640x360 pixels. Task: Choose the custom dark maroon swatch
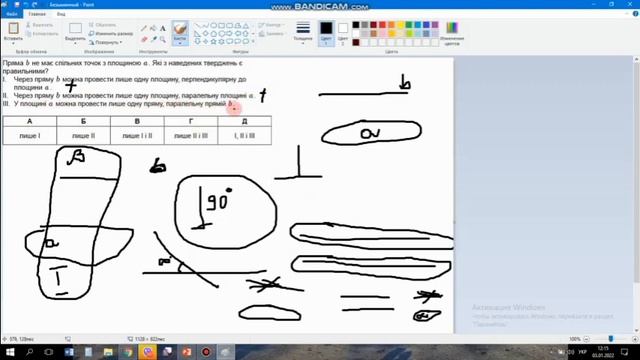(356, 42)
